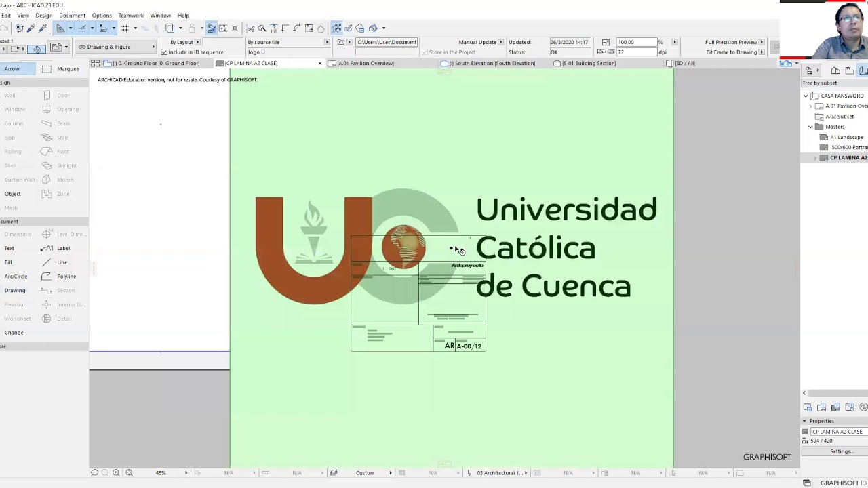Open the Window menu

pos(160,15)
